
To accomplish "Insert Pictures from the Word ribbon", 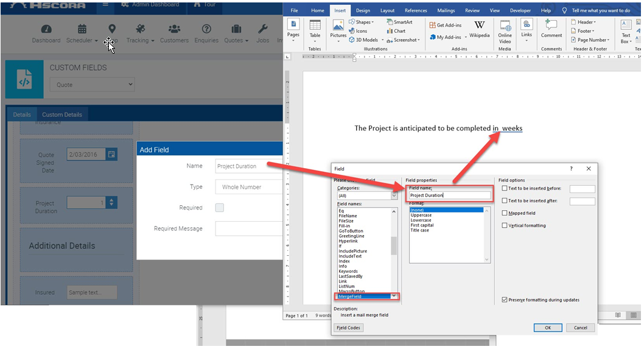I will click(338, 30).
